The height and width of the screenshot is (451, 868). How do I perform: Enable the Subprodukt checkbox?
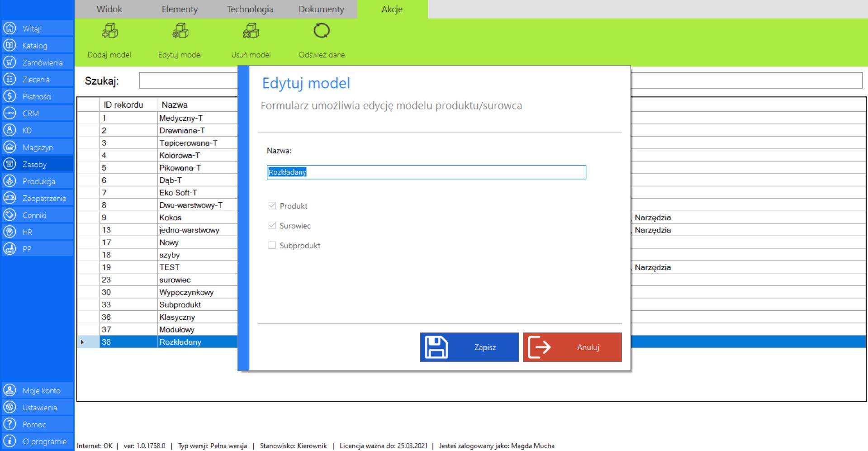tap(272, 246)
